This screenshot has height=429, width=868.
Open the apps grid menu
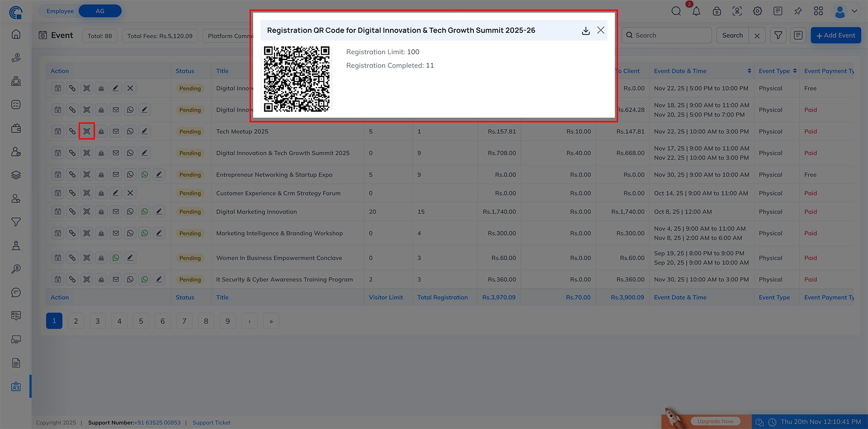(x=818, y=11)
